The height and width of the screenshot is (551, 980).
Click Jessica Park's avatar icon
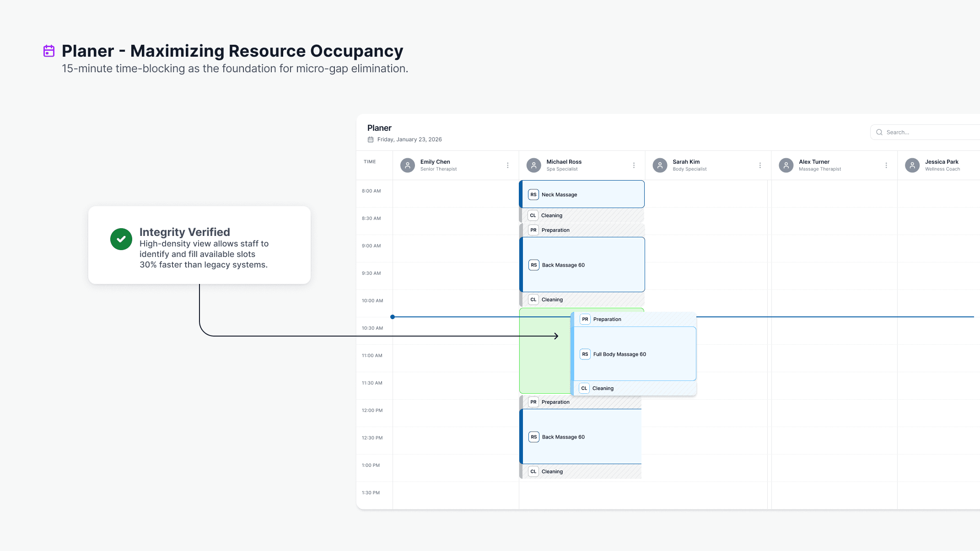pyautogui.click(x=912, y=165)
